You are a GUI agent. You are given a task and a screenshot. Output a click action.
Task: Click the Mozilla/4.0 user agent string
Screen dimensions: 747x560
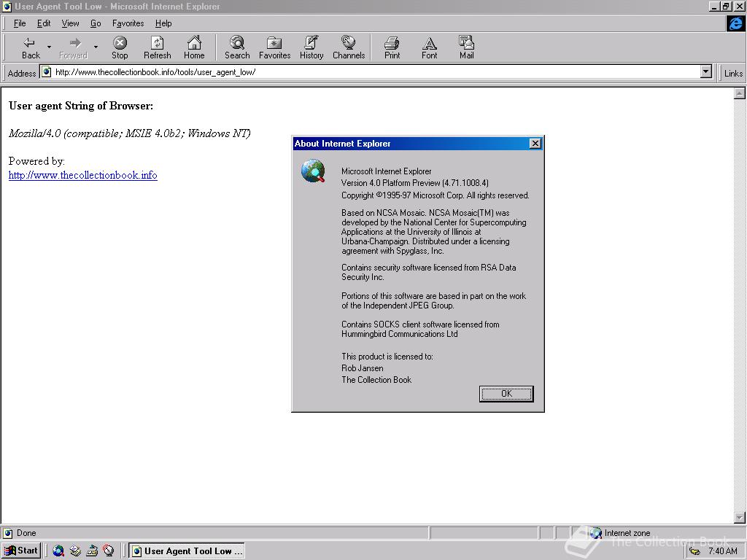[130, 133]
